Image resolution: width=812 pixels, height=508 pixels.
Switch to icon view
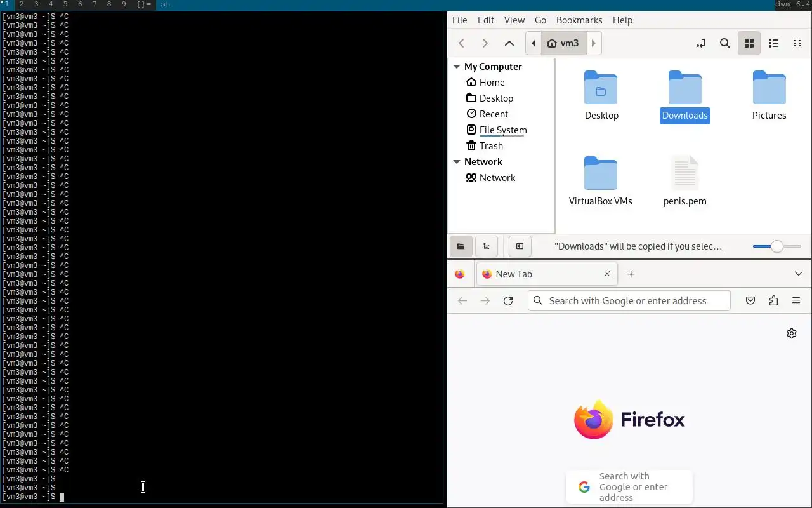749,43
